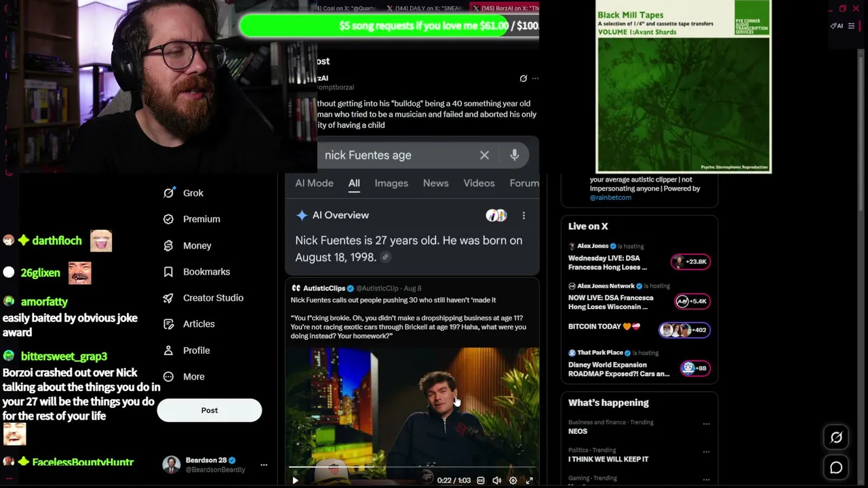This screenshot has height=488, width=868.
Task: Open options dots for NEOS trend
Action: (706, 424)
